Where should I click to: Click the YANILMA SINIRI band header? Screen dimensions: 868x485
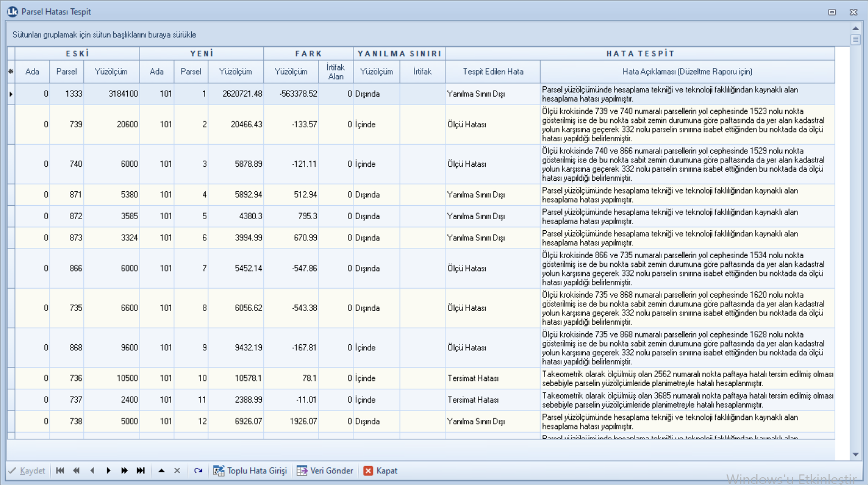tap(400, 54)
